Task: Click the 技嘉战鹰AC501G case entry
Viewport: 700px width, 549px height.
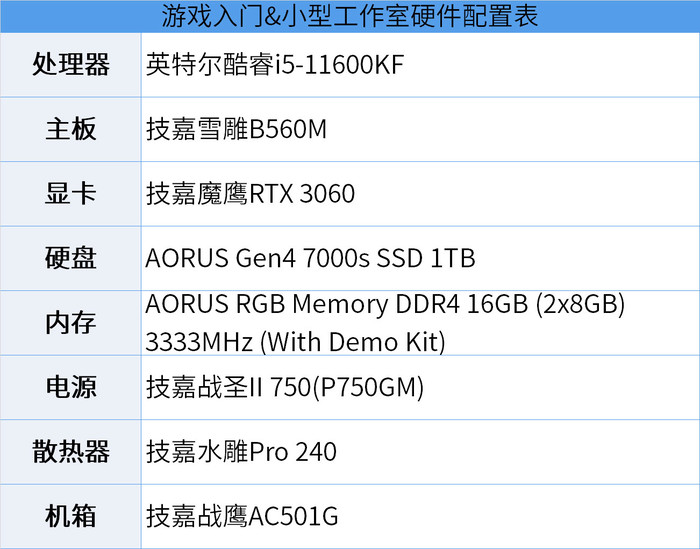Action: (x=242, y=516)
